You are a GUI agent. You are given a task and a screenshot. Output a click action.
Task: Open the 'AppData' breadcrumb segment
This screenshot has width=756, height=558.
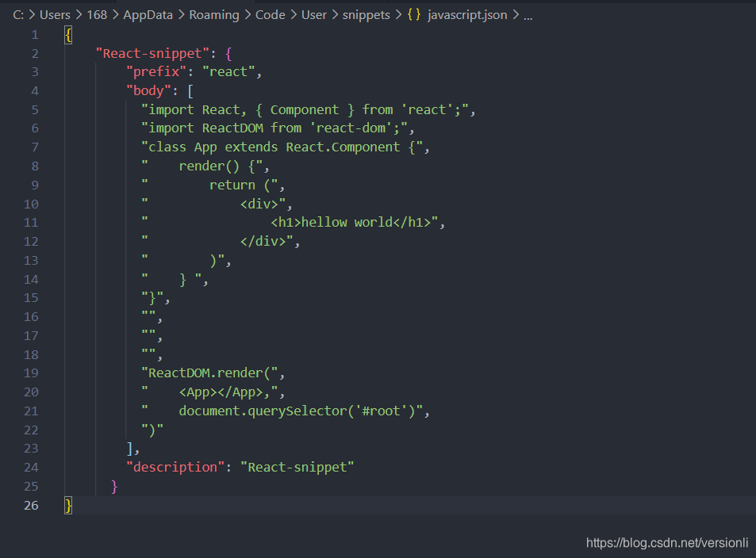point(148,15)
